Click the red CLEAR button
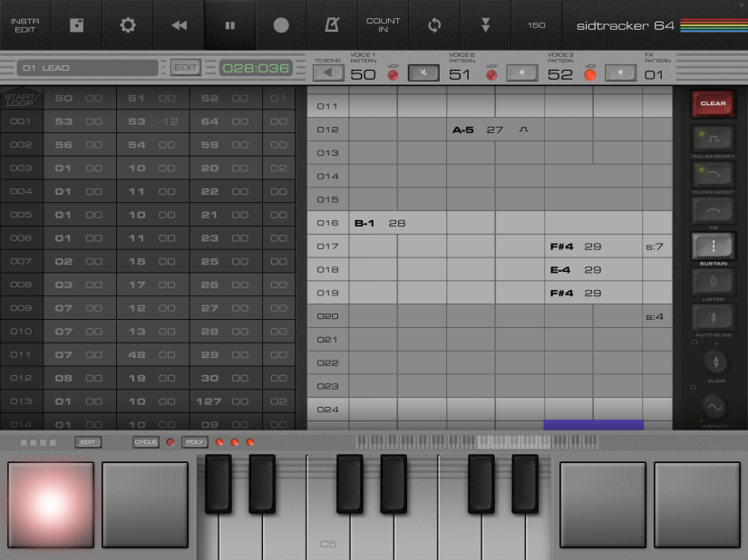The height and width of the screenshot is (560, 748). tap(714, 103)
